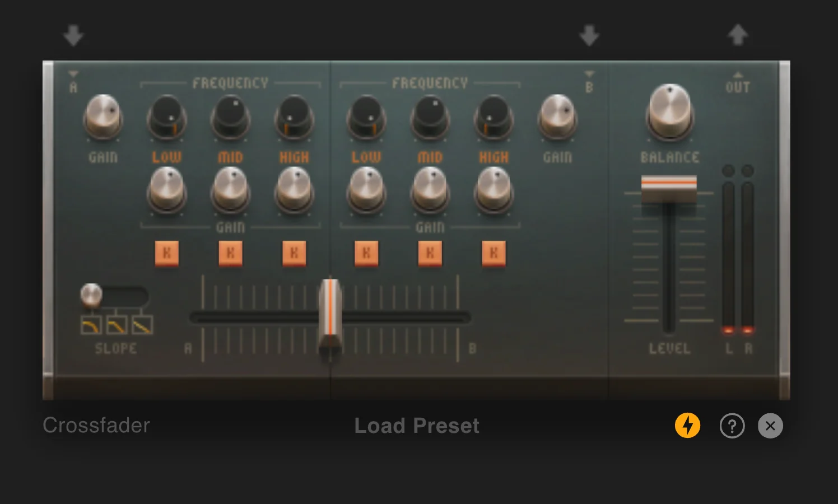Open the help question mark icon
The height and width of the screenshot is (504, 838).
click(x=732, y=426)
